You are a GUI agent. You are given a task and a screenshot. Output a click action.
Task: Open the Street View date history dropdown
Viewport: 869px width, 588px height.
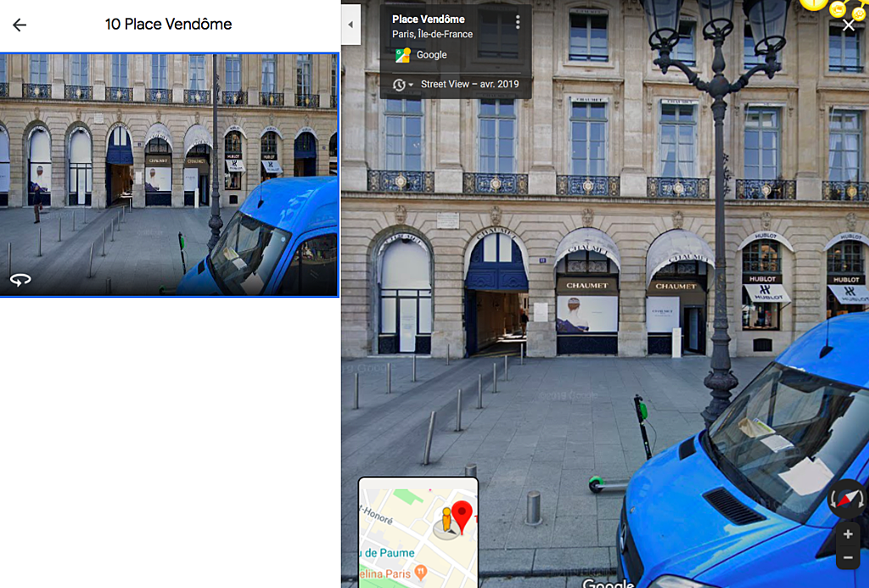pos(403,85)
